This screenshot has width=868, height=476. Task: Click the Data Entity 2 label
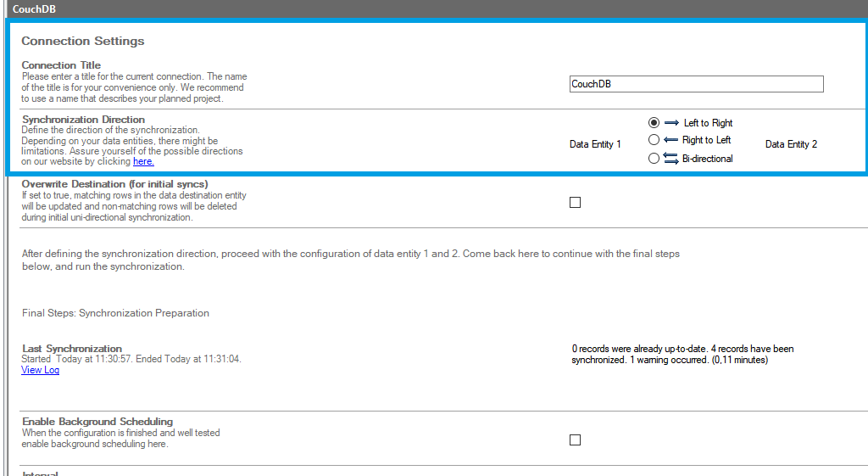click(x=791, y=144)
